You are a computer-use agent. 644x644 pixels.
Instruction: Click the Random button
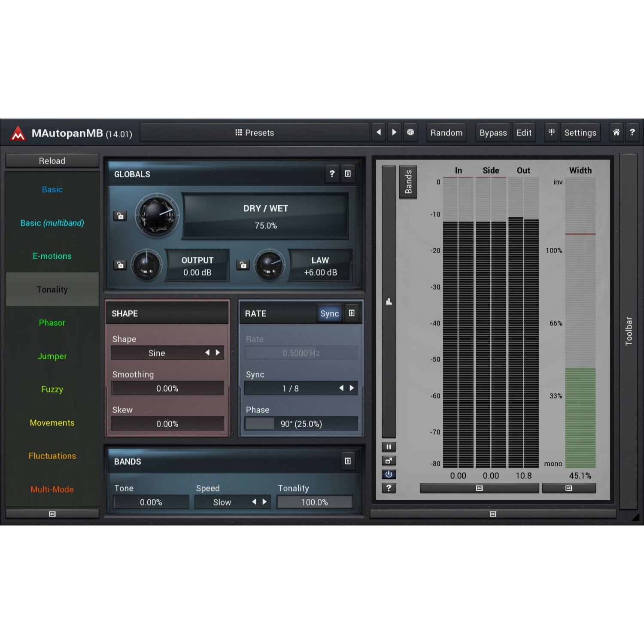click(x=447, y=133)
